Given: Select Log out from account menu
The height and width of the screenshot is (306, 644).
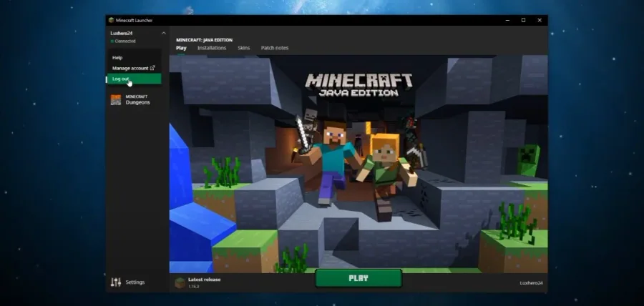Looking at the screenshot, I should pyautogui.click(x=135, y=79).
